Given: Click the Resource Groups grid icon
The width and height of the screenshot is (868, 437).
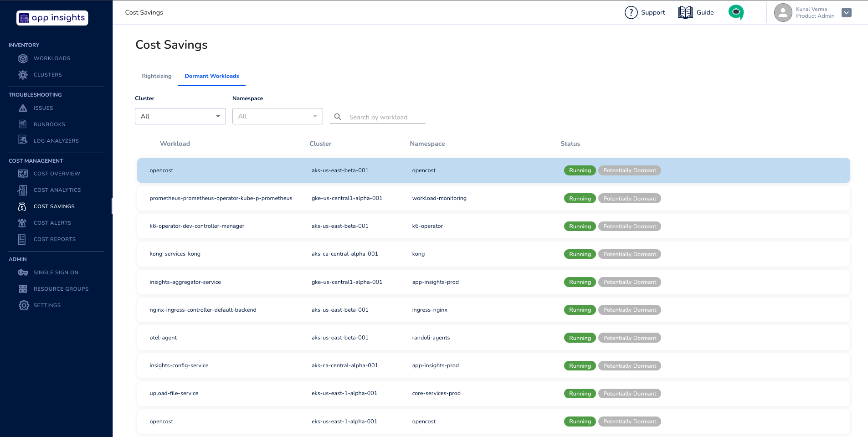Looking at the screenshot, I should point(23,289).
